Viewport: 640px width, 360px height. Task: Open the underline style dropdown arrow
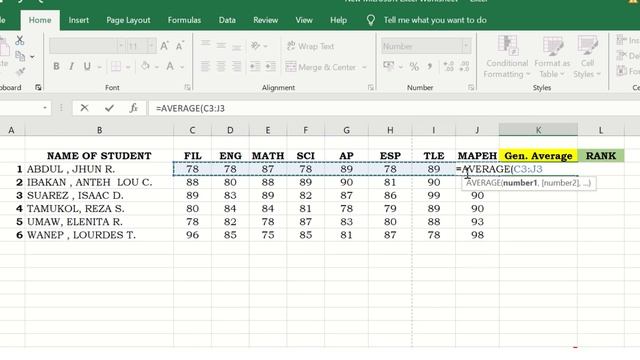pyautogui.click(x=99, y=67)
